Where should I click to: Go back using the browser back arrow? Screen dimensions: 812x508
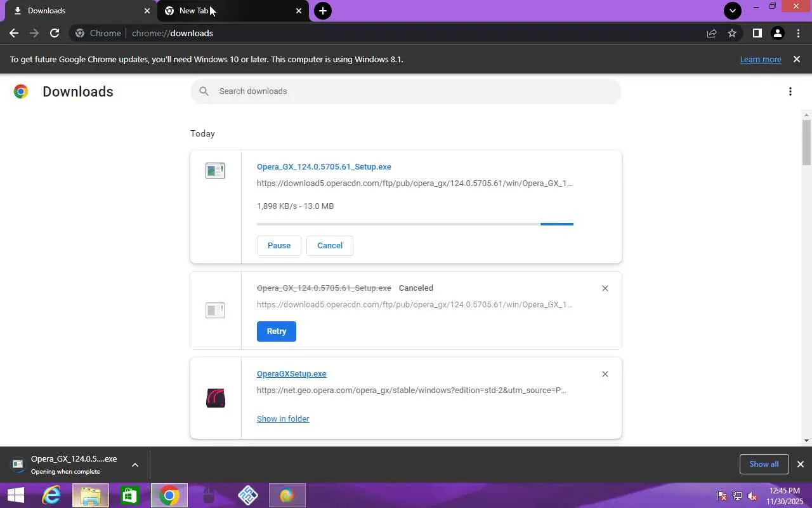[14, 33]
